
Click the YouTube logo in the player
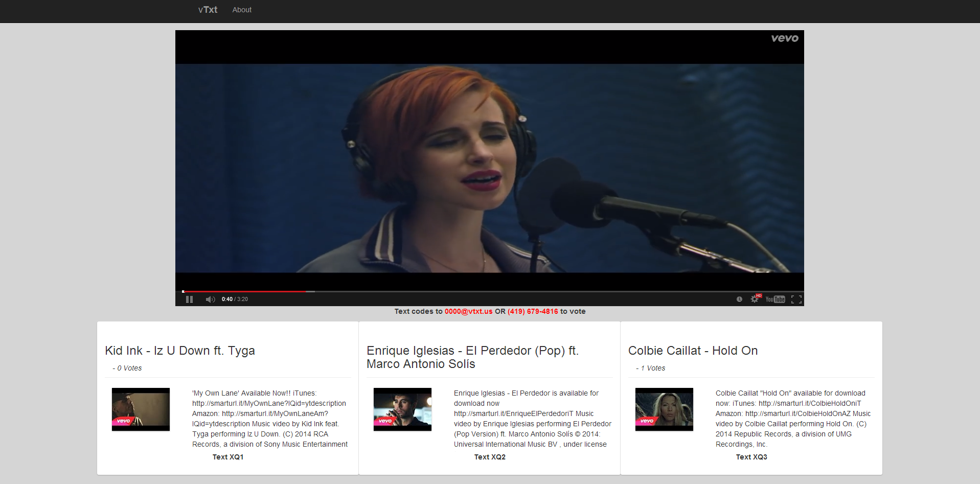pyautogui.click(x=776, y=299)
